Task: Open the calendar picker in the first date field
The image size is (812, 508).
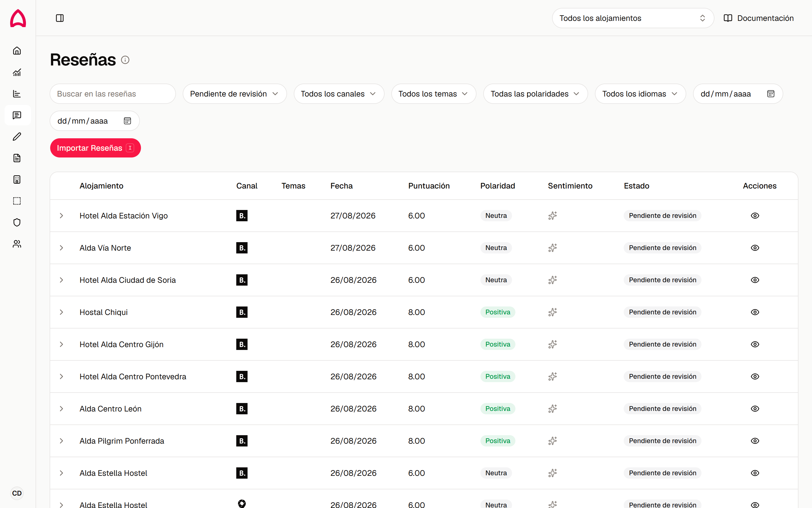Action: pyautogui.click(x=771, y=94)
